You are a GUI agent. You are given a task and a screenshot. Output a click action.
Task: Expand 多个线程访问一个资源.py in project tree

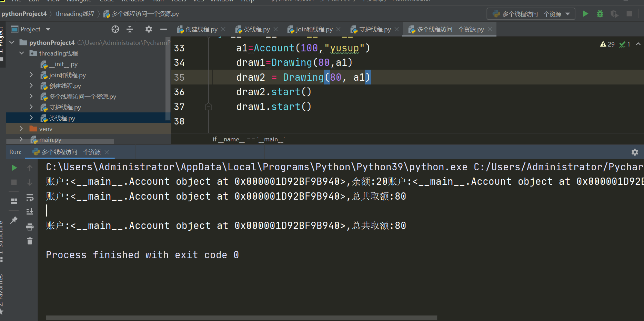point(31,96)
